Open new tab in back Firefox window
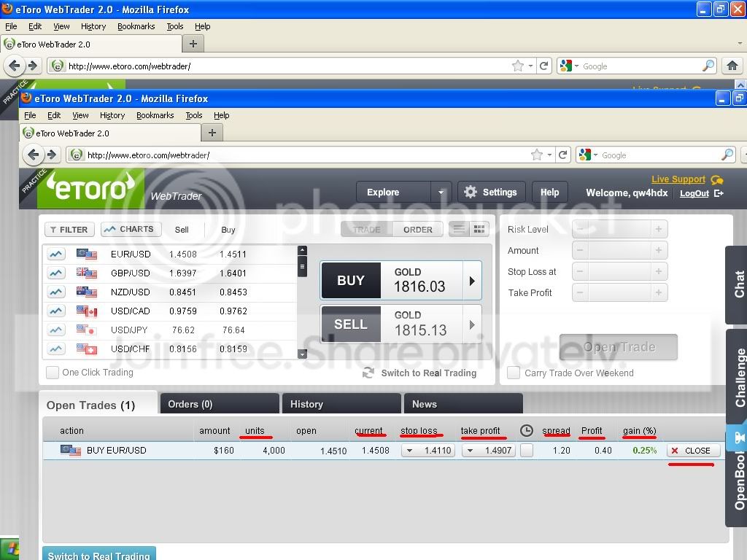This screenshot has width=747, height=560. [193, 44]
